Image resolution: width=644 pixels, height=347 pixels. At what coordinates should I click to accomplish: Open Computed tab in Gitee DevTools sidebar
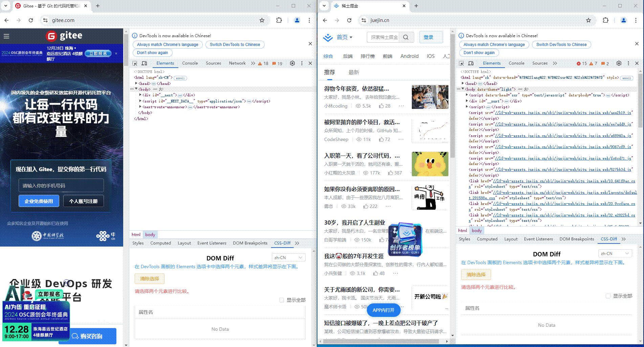pyautogui.click(x=160, y=243)
